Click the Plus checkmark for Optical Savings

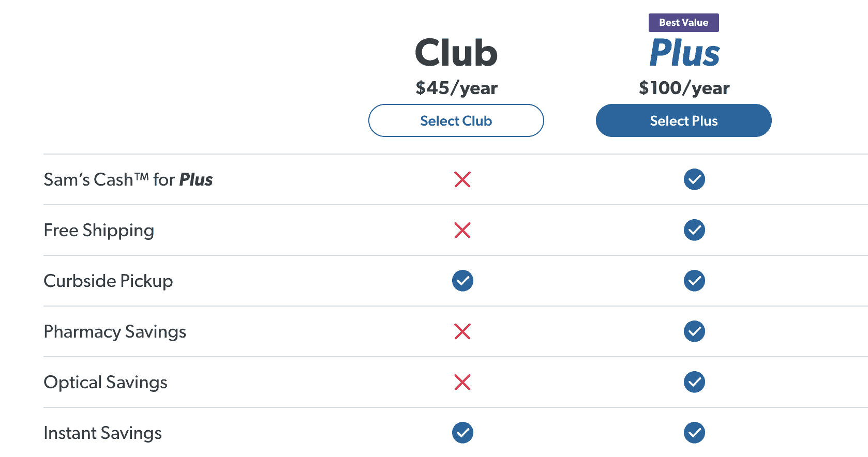694,382
